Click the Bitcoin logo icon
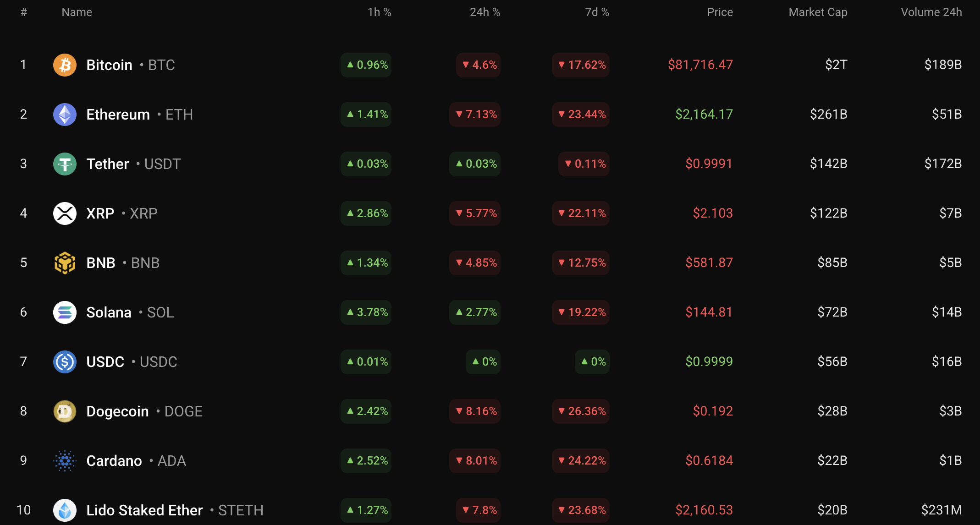980x525 pixels. pos(65,65)
